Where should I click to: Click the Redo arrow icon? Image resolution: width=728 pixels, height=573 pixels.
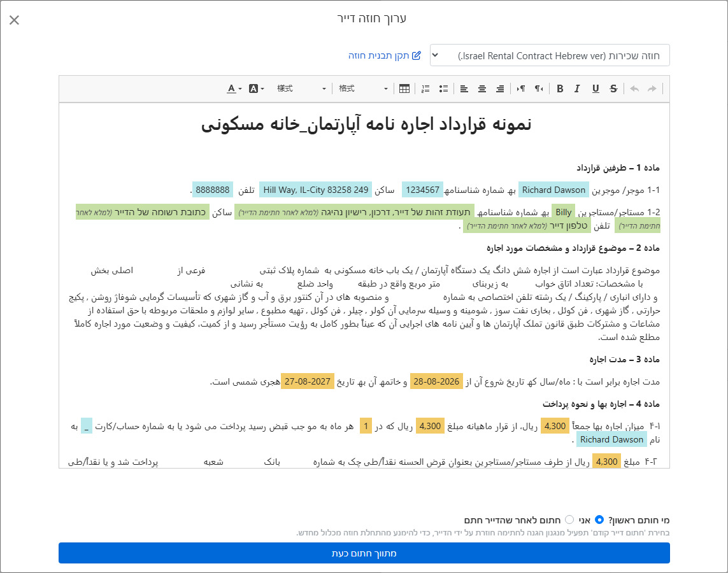click(x=652, y=88)
